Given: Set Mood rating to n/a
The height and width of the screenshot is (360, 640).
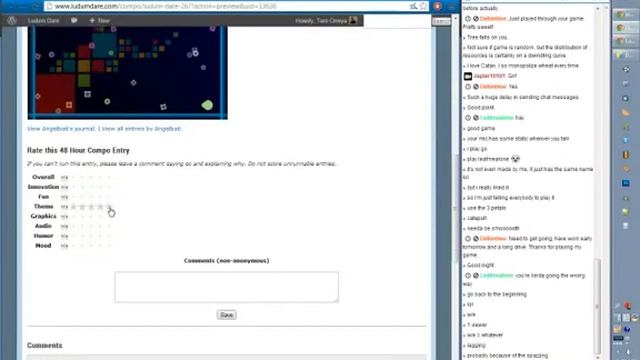Looking at the screenshot, I should pos(64,246).
